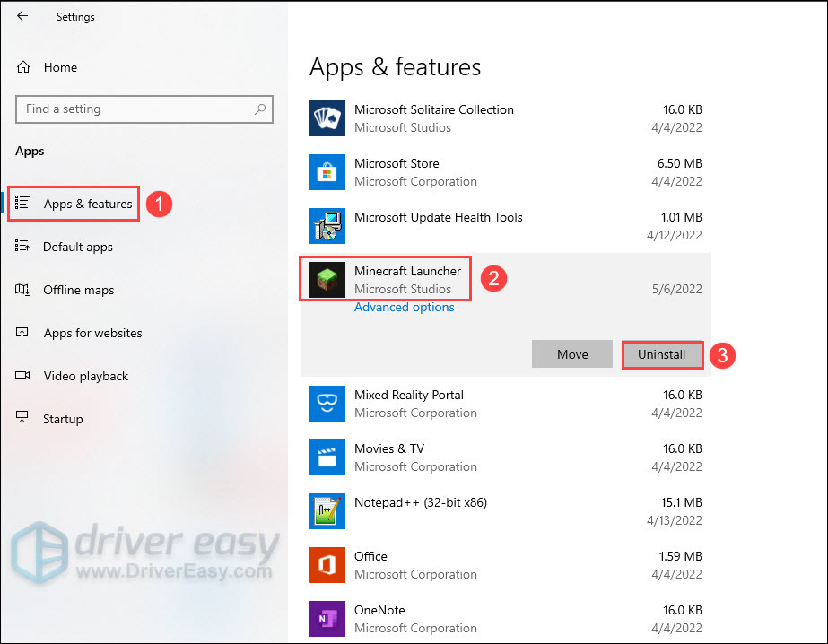Click the 15.1 MB size value
Screen dimensions: 828x644
coord(681,502)
